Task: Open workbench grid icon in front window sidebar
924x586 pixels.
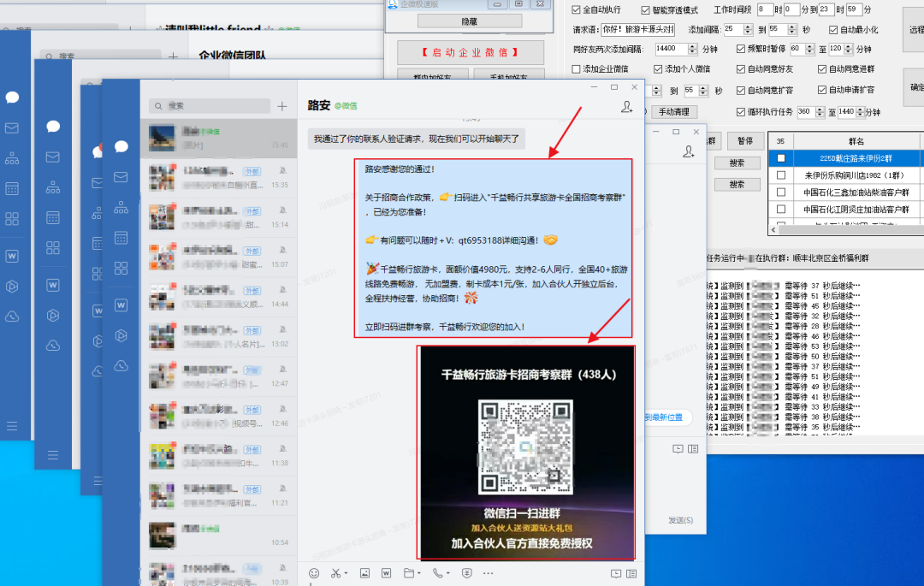Action: pyautogui.click(x=121, y=269)
